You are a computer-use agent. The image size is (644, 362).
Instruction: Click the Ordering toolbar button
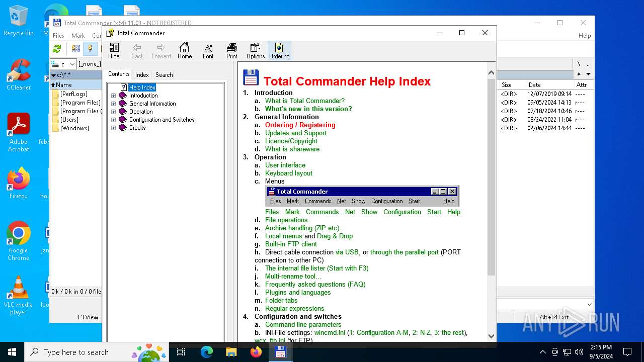click(x=279, y=51)
